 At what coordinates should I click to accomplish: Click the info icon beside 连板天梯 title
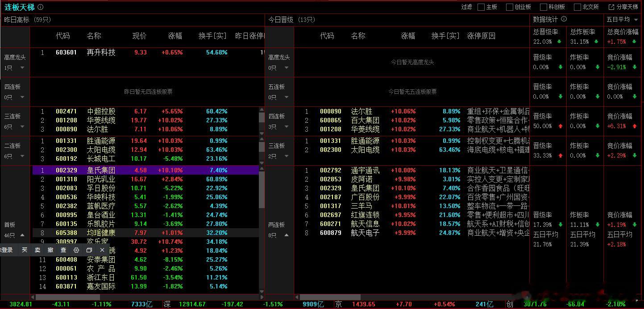(41, 7)
